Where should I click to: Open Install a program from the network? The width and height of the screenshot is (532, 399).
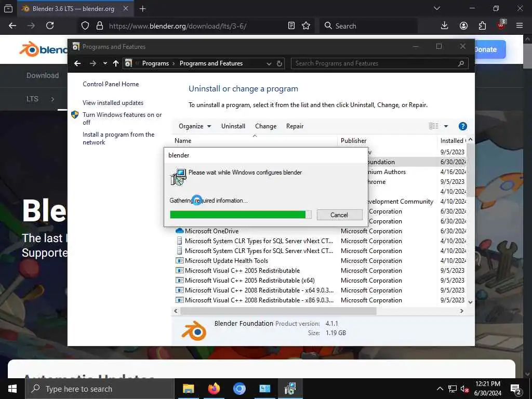(118, 138)
